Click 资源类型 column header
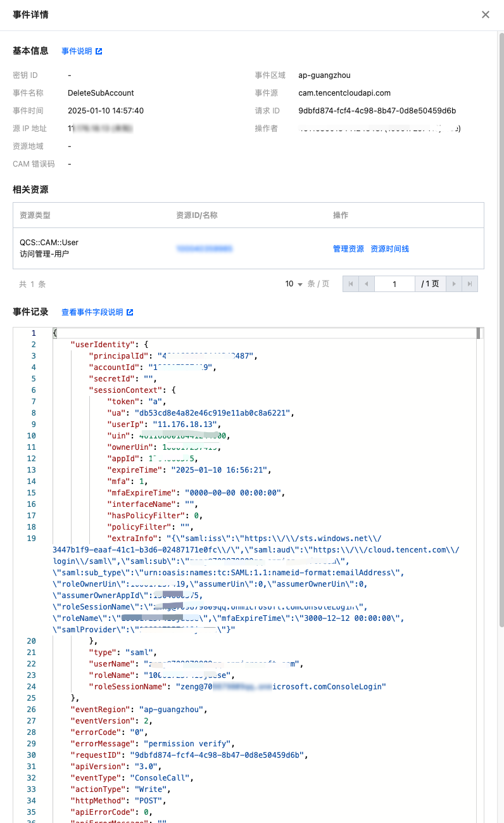The width and height of the screenshot is (504, 823). pyautogui.click(x=35, y=215)
